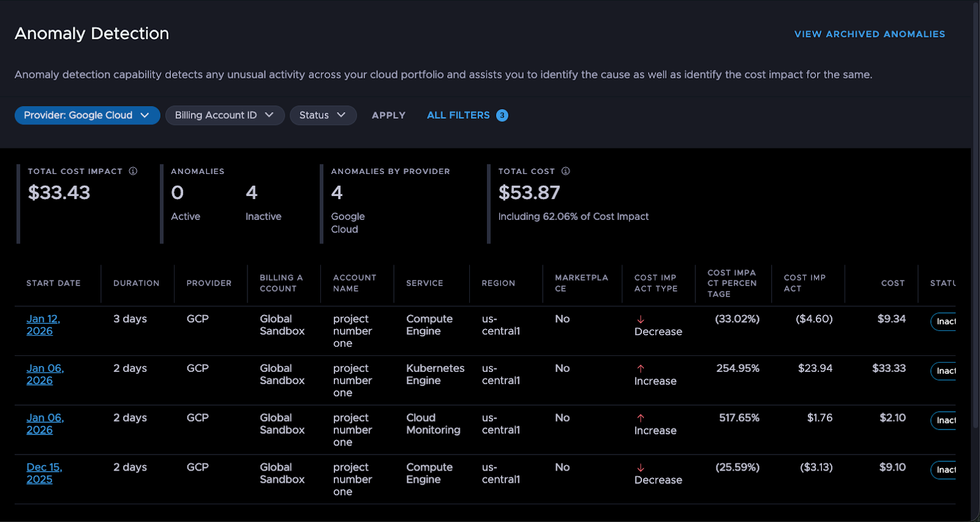This screenshot has height=522, width=980.
Task: Click the filter count badge showing 3
Action: 502,115
